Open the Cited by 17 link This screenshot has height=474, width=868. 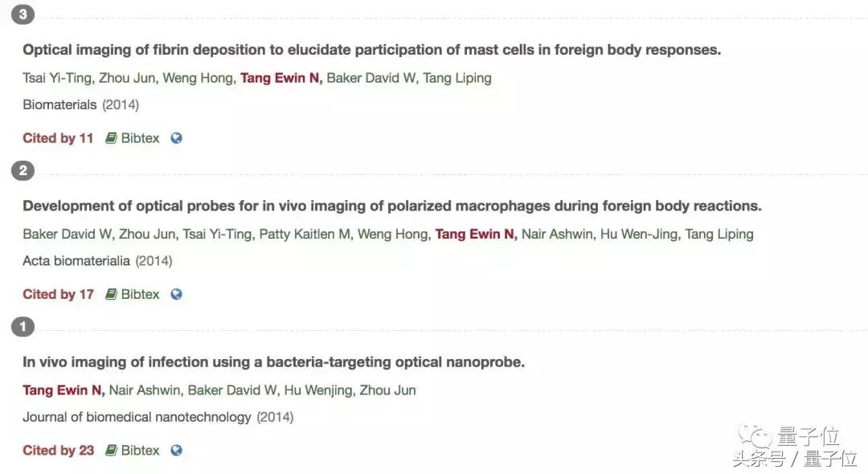(x=57, y=294)
